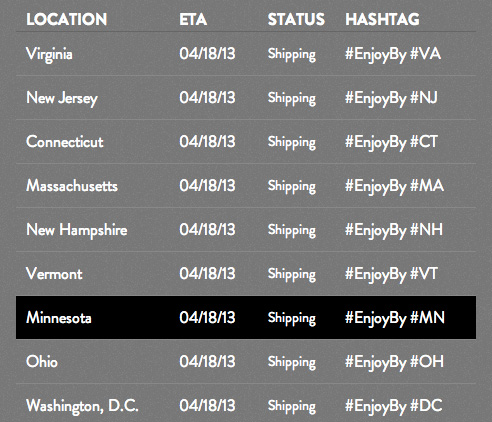Select the New Hampshire location
492x422 pixels.
coord(77,230)
